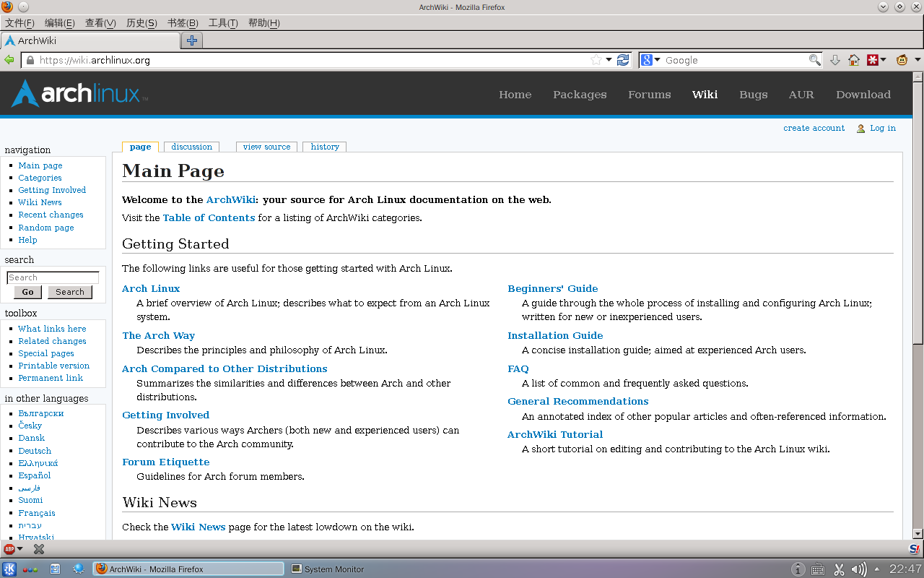Image resolution: width=924 pixels, height=578 pixels.
Task: Open the Forum Etiquette link
Action: [x=166, y=462]
